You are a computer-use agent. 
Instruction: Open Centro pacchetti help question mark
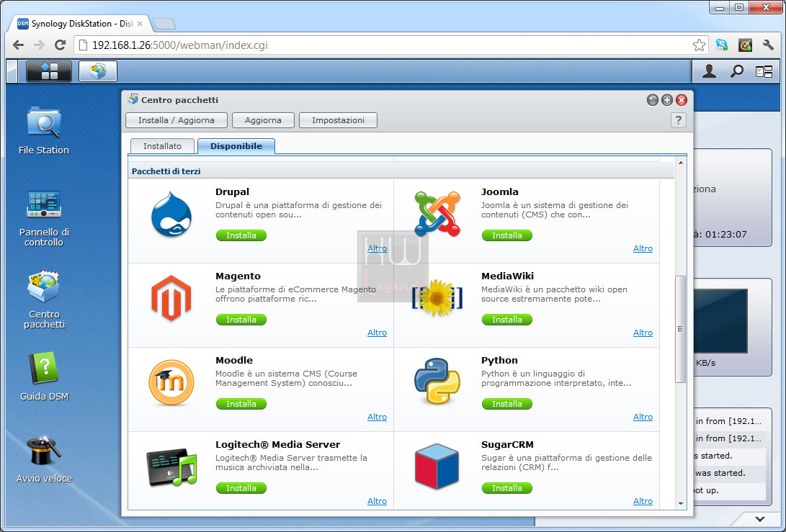coord(678,120)
